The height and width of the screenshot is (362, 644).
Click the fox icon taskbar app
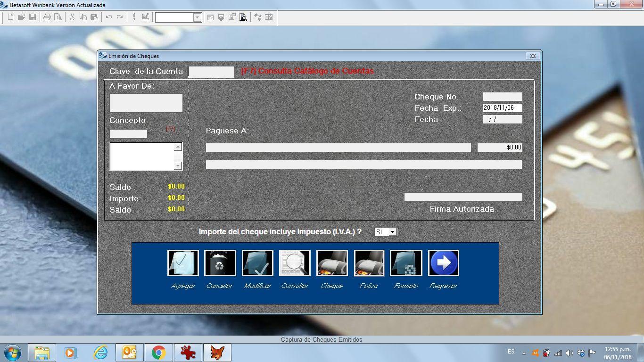click(217, 353)
